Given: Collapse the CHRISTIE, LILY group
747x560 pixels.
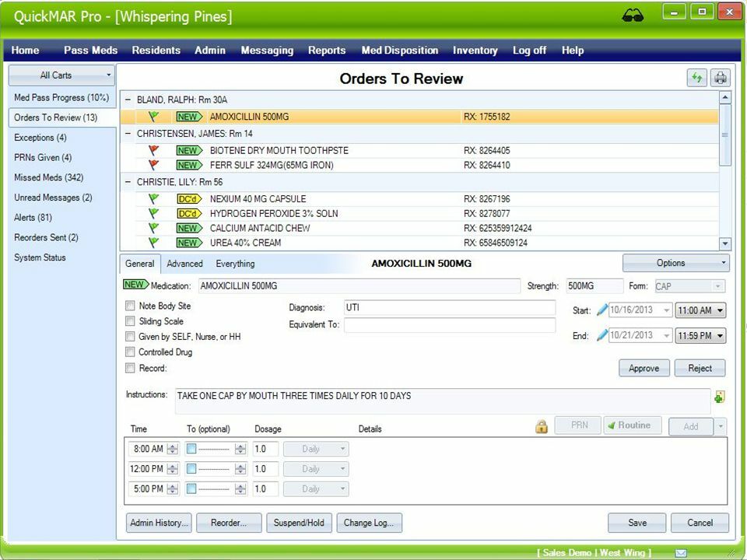Looking at the screenshot, I should tap(126, 184).
